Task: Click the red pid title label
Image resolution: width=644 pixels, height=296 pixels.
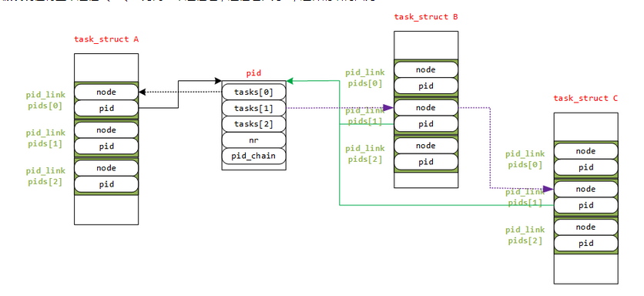Action: pyautogui.click(x=253, y=73)
